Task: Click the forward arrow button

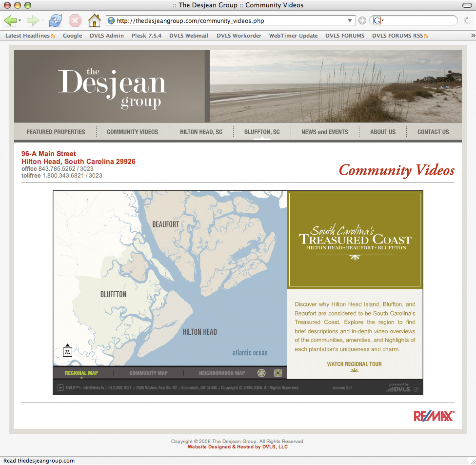Action: tap(32, 20)
